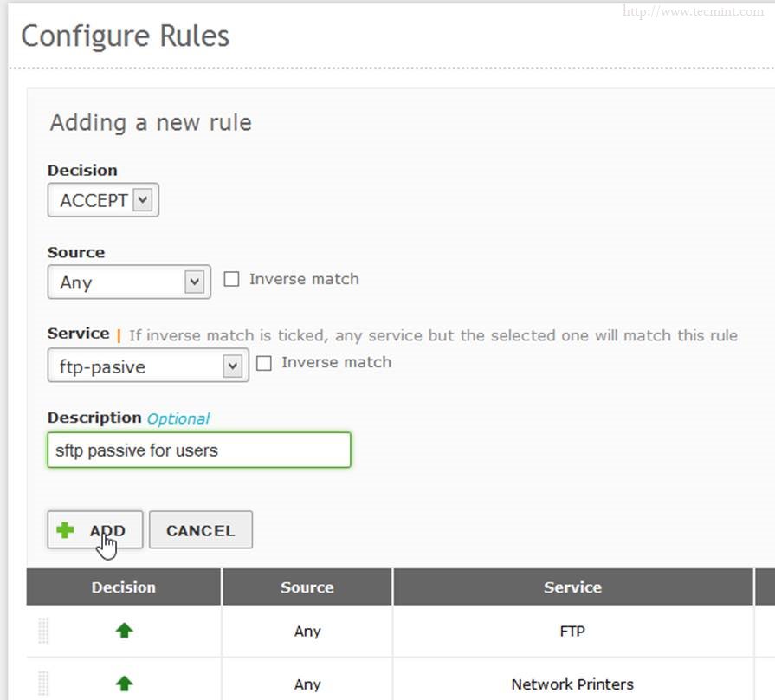Viewport: 775px width, 700px height.
Task: Click the drag handle of the FTP rule
Action: coord(43,631)
